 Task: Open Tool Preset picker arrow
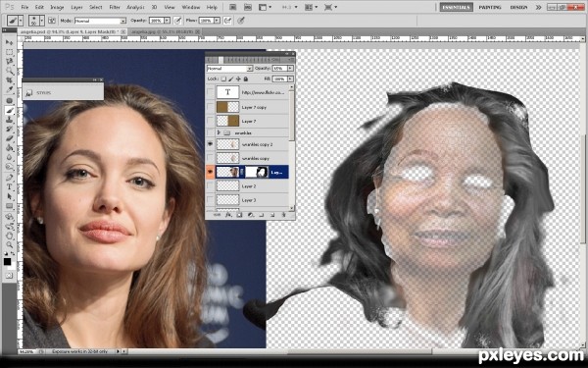[x=21, y=21]
